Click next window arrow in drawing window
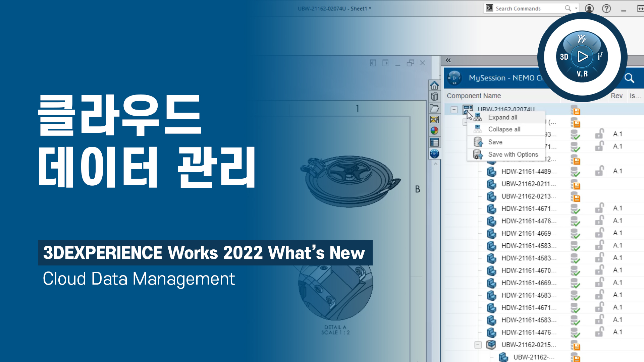 (x=385, y=63)
